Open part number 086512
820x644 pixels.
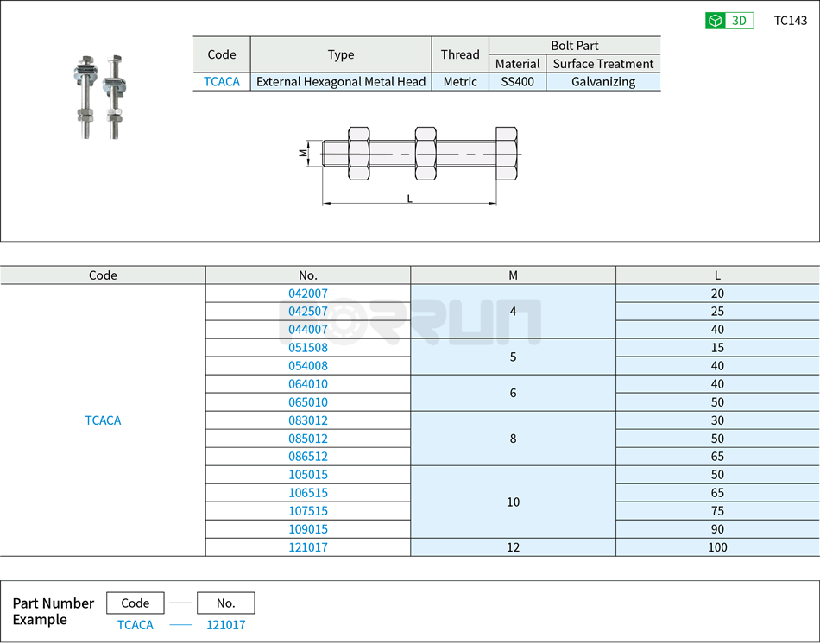click(x=307, y=457)
